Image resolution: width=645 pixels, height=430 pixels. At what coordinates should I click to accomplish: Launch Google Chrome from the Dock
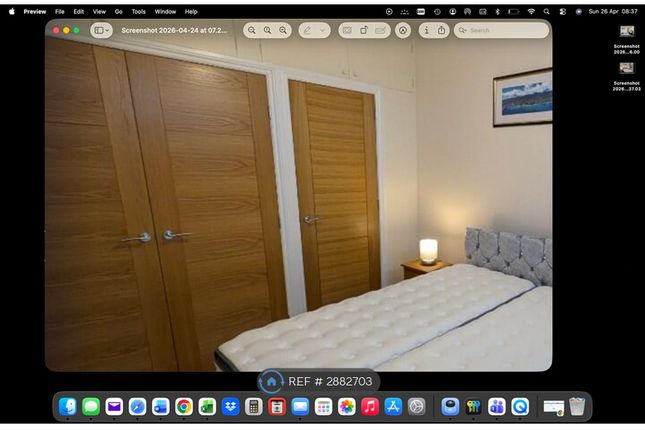(184, 407)
